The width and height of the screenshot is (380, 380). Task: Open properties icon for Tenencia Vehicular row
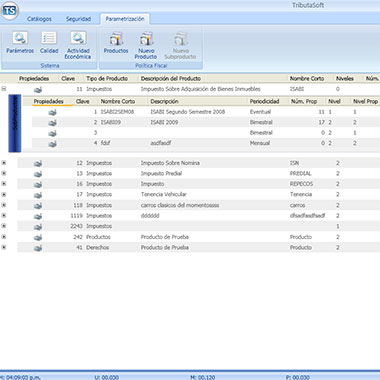(x=38, y=195)
